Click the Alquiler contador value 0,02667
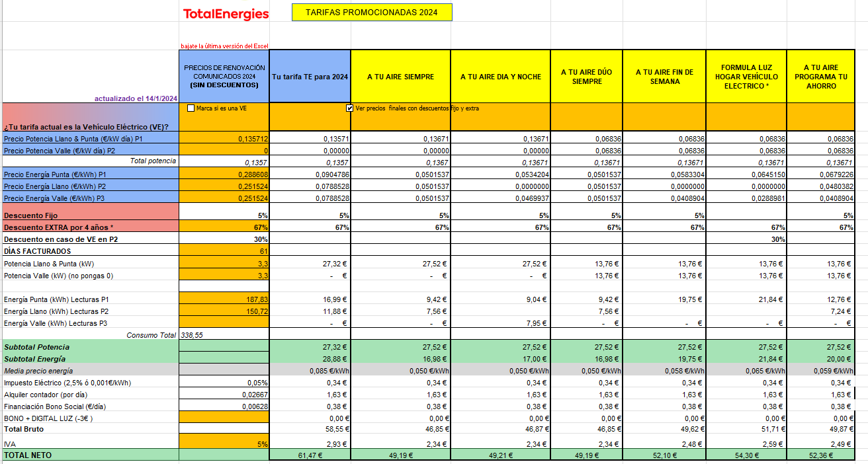This screenshot has height=464, width=868. tap(224, 395)
